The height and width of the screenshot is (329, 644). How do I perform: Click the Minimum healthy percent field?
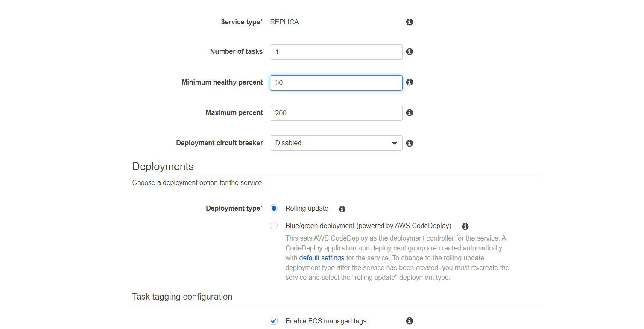click(336, 82)
